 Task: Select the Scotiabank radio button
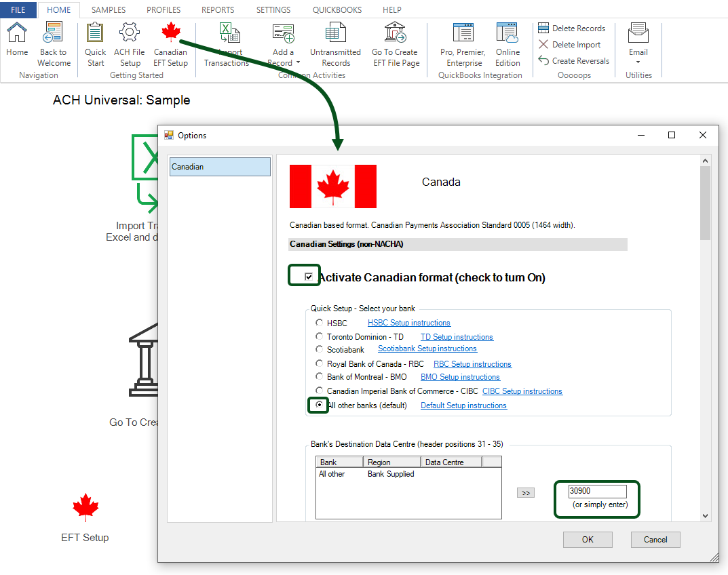click(x=319, y=350)
